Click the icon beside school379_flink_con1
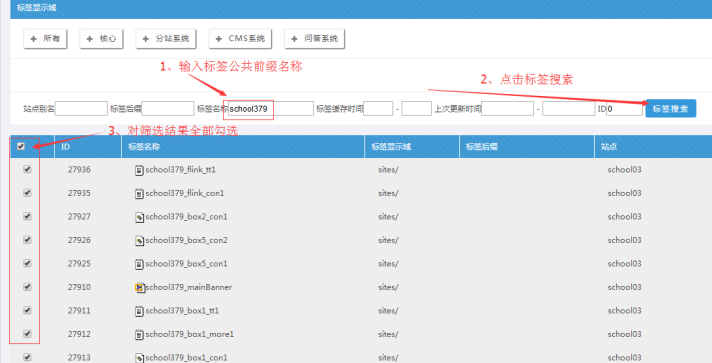Viewport: 712px width, 363px height. click(139, 194)
